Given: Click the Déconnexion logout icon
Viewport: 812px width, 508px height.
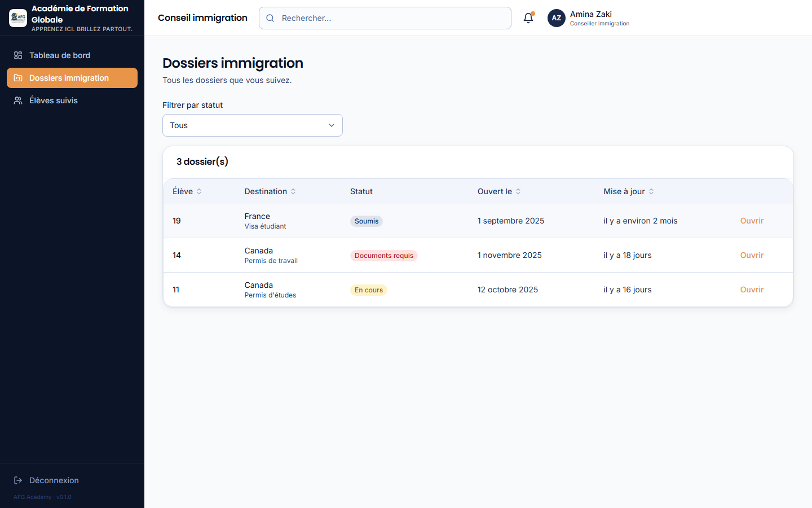Looking at the screenshot, I should [18, 480].
